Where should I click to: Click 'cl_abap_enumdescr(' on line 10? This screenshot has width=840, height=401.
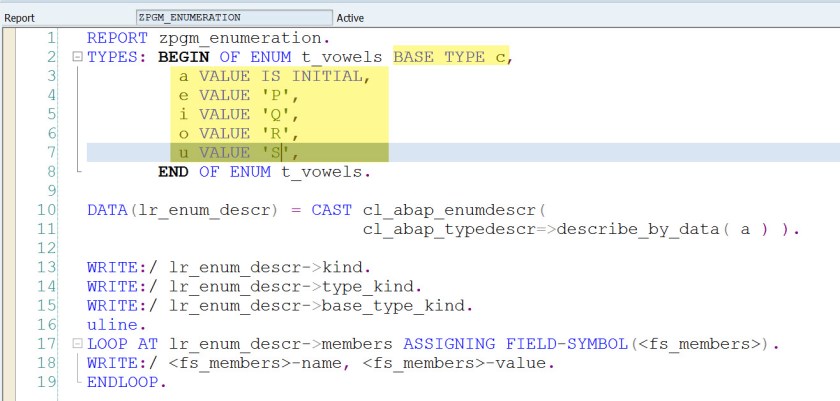(454, 210)
